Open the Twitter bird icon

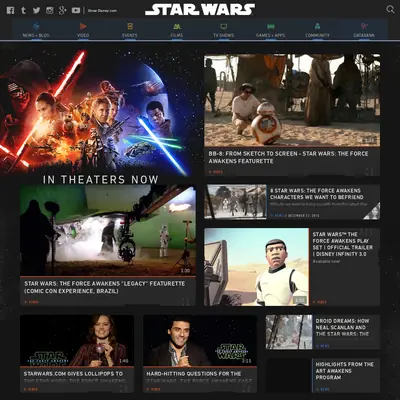(36, 10)
